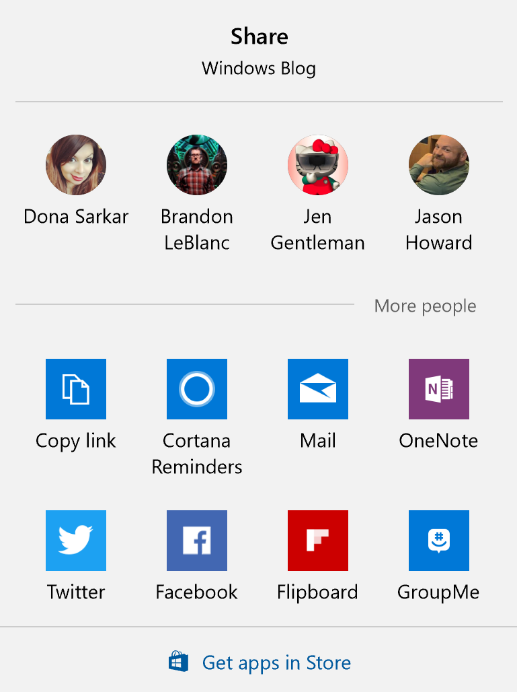This screenshot has width=517, height=692.
Task: Open the Cortana Reminders share target
Action: coord(197,389)
